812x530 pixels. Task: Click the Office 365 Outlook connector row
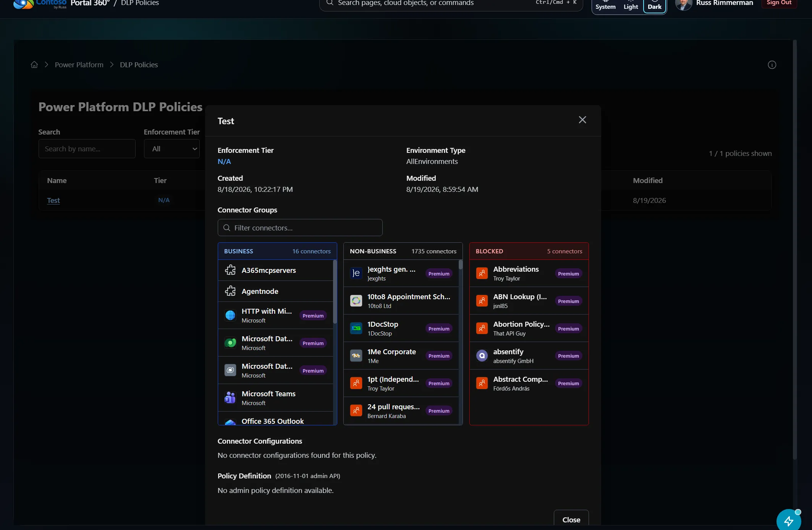click(x=275, y=418)
